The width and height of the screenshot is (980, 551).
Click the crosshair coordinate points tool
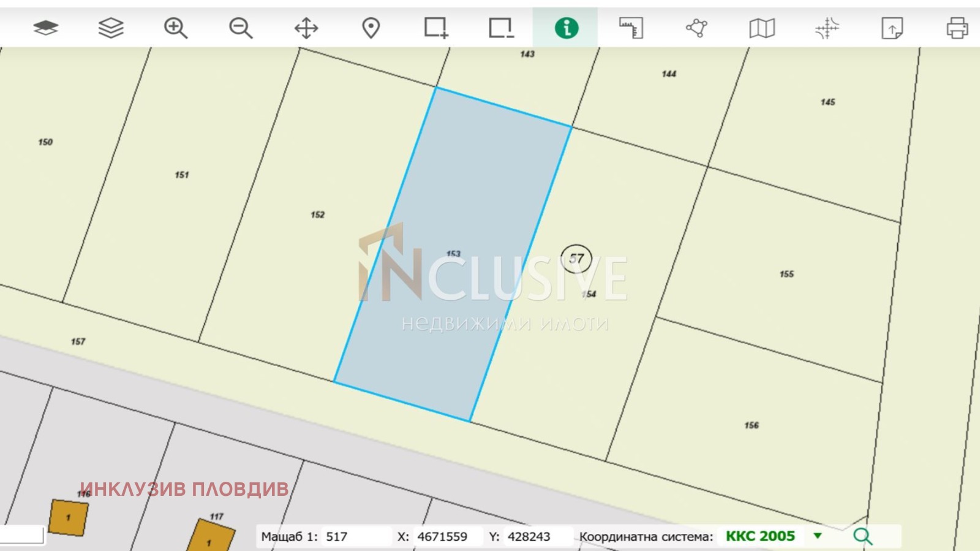click(827, 28)
